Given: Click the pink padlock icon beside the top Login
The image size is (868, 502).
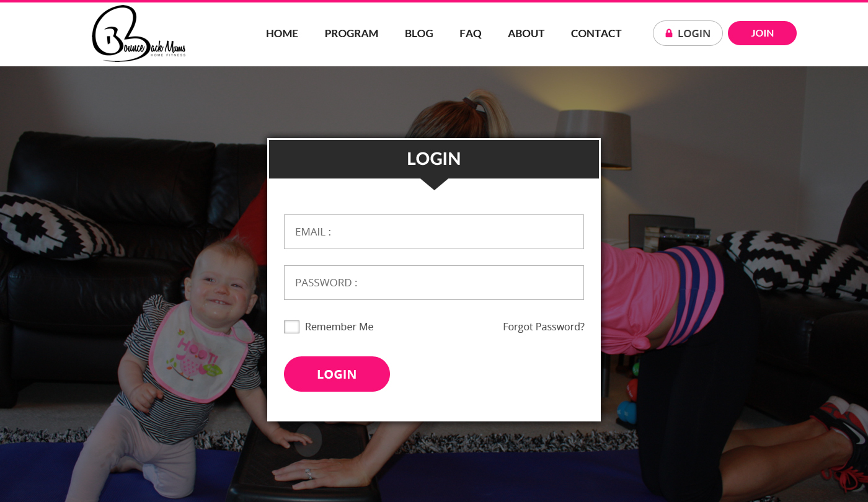Looking at the screenshot, I should (669, 33).
